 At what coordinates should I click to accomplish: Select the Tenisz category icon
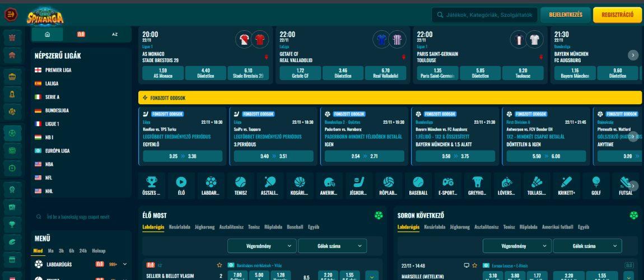pos(240,185)
